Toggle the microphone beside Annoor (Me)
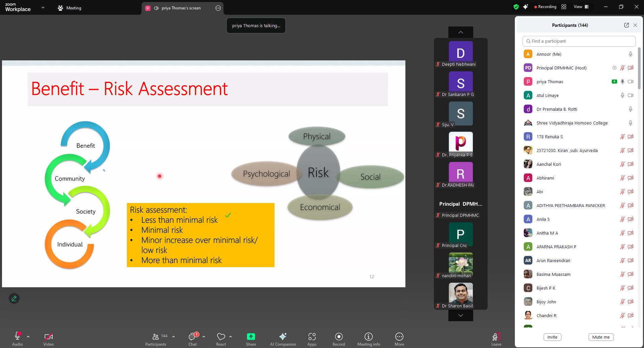The image size is (644, 348). (630, 54)
